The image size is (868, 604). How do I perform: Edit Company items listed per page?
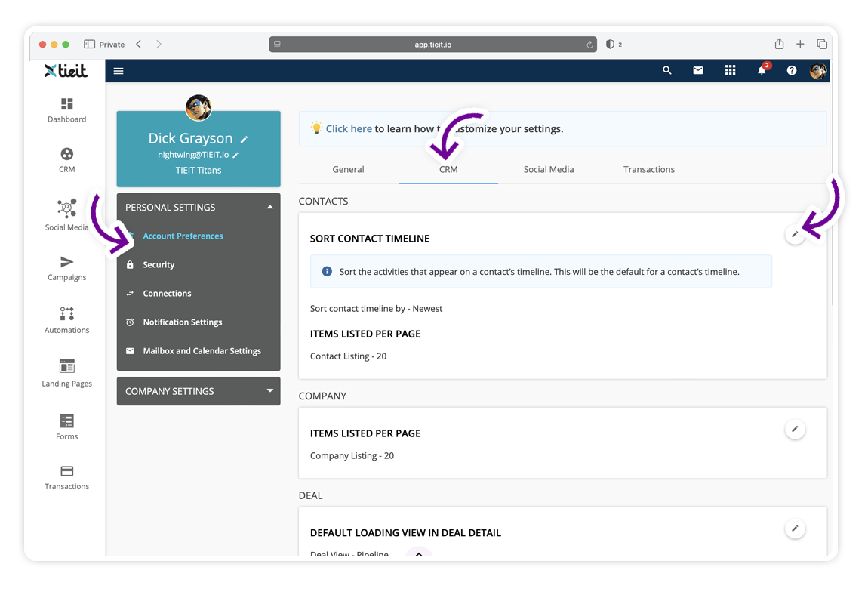(x=795, y=429)
